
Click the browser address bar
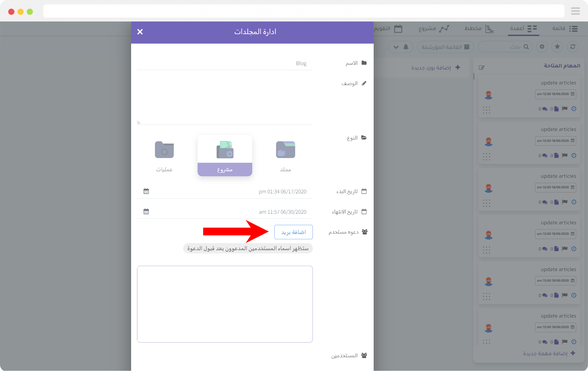(304, 11)
